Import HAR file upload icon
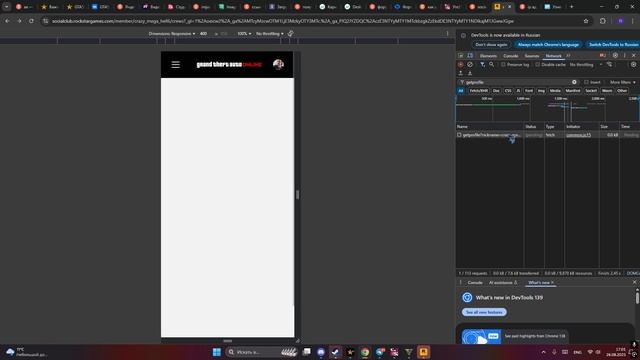Image resolution: width=640 pixels, height=360 pixels. (x=461, y=73)
